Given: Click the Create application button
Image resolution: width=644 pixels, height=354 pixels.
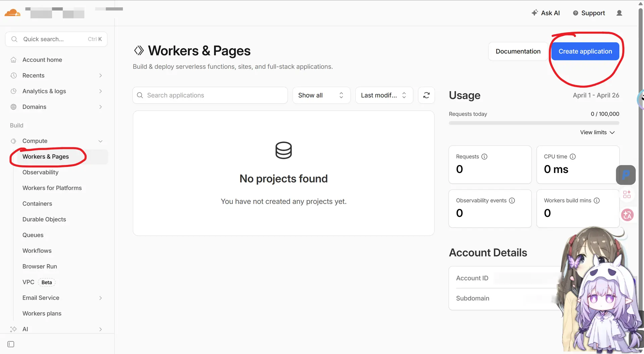Looking at the screenshot, I should [585, 51].
